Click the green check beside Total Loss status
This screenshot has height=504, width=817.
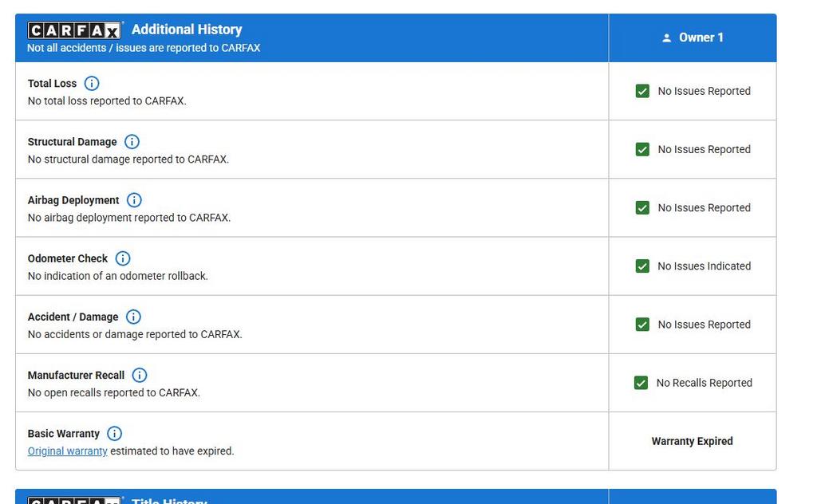click(x=642, y=91)
